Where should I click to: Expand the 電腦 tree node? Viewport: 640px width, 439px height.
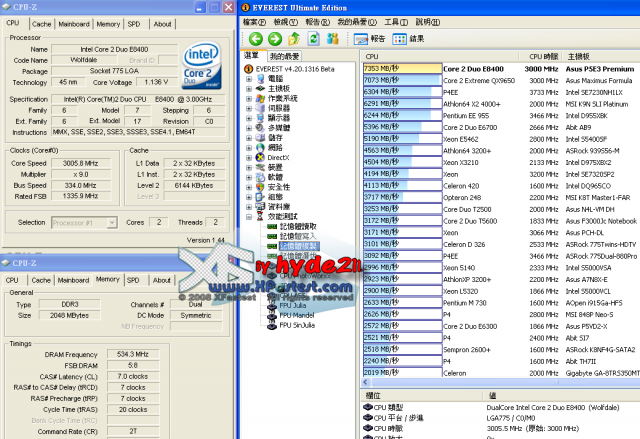(249, 79)
